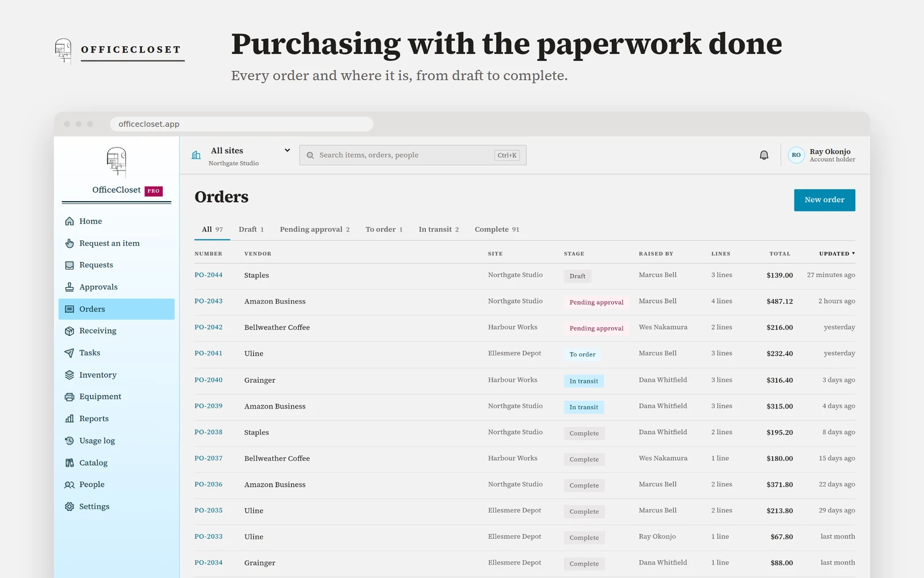Open Reports page label
The height and width of the screenshot is (578, 924).
(94, 419)
